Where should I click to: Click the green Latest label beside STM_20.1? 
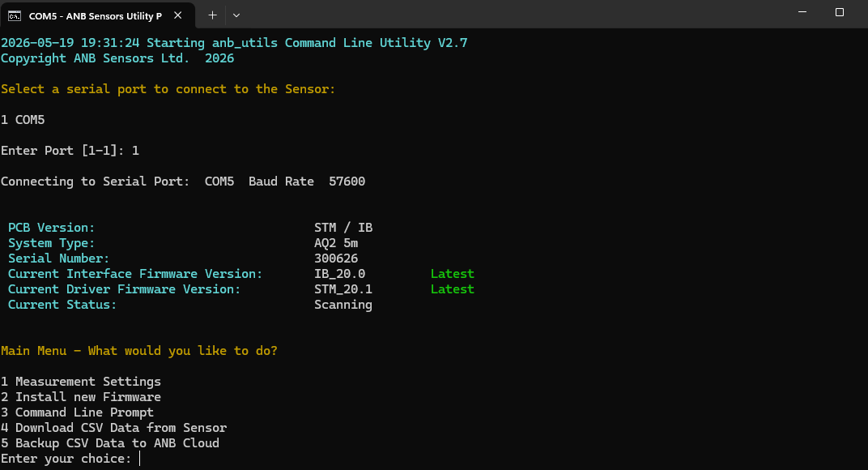(453, 289)
